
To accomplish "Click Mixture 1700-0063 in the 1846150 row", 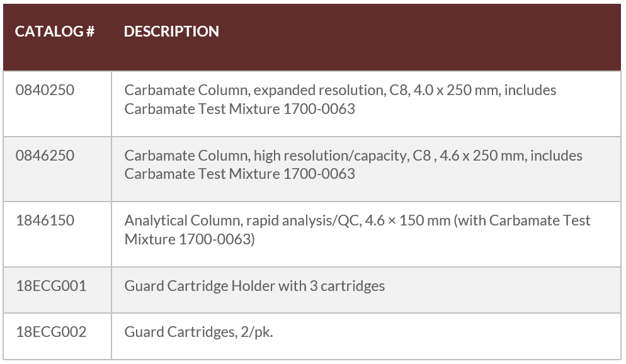I will click(x=190, y=239).
